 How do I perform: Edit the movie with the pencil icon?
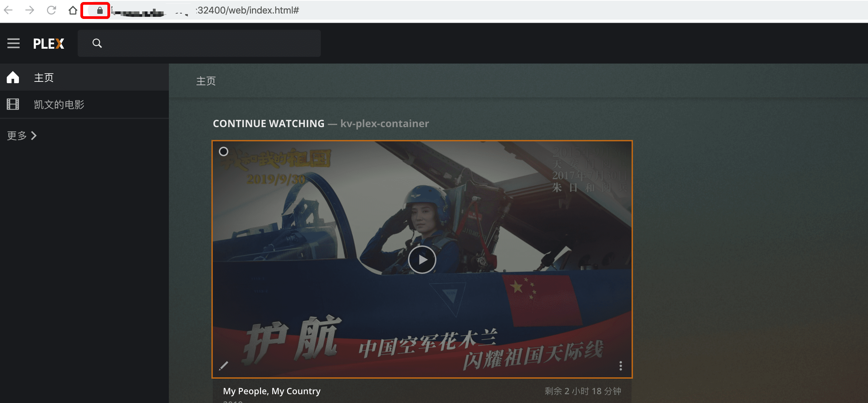click(224, 366)
